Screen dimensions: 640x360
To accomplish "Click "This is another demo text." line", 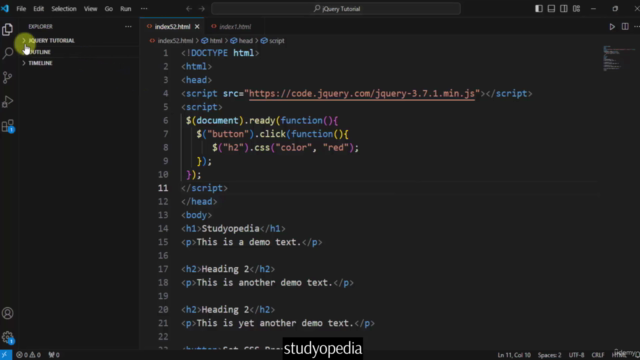I will pos(267,282).
